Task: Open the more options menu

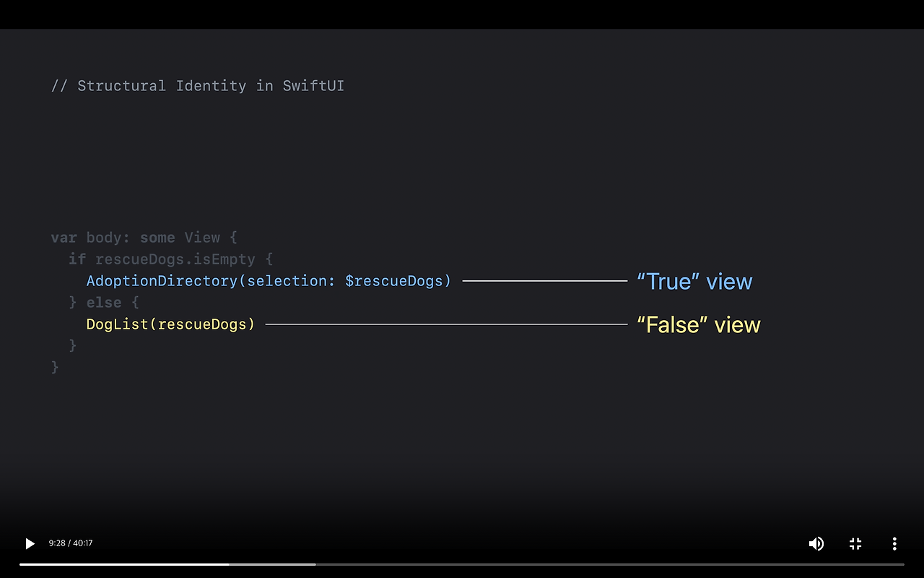Action: [894, 543]
